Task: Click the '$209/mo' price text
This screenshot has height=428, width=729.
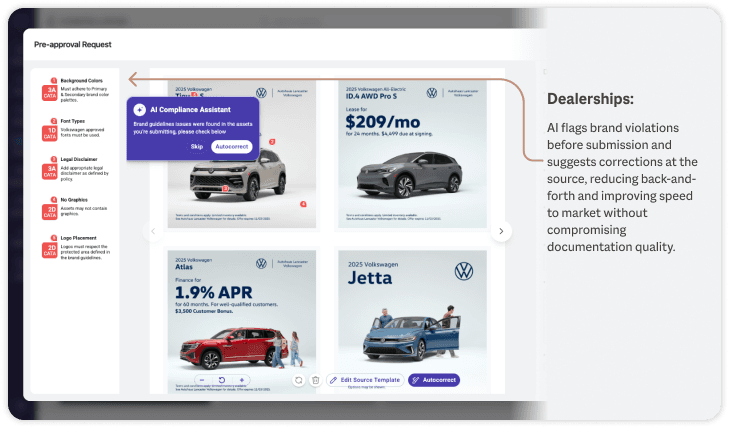Action: 383,122
